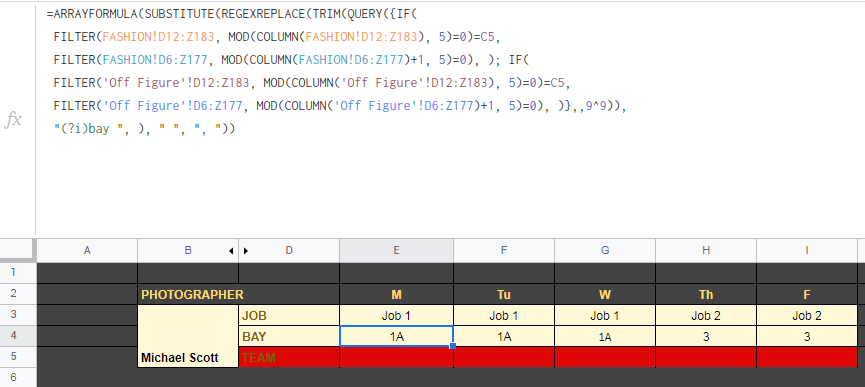The image size is (865, 387).
Task: Click the fx formula icon
Action: click(13, 120)
